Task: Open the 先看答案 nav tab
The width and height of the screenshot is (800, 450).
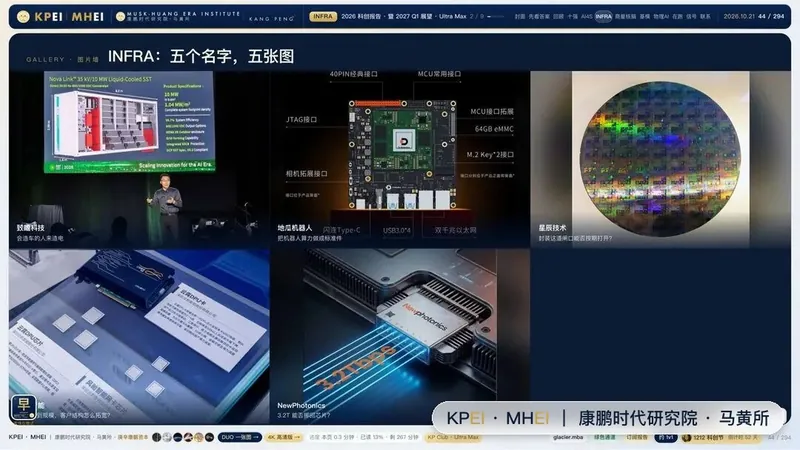Action: [539, 16]
